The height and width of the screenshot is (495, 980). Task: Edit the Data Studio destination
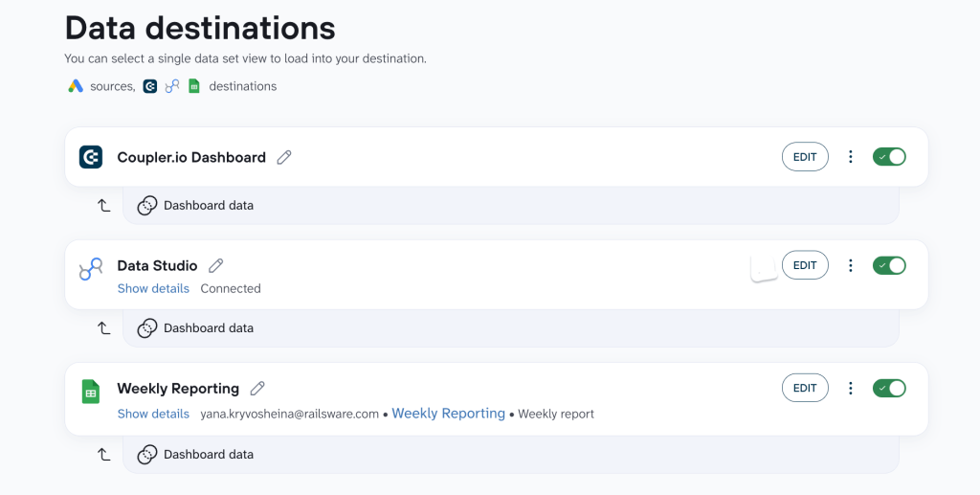805,265
